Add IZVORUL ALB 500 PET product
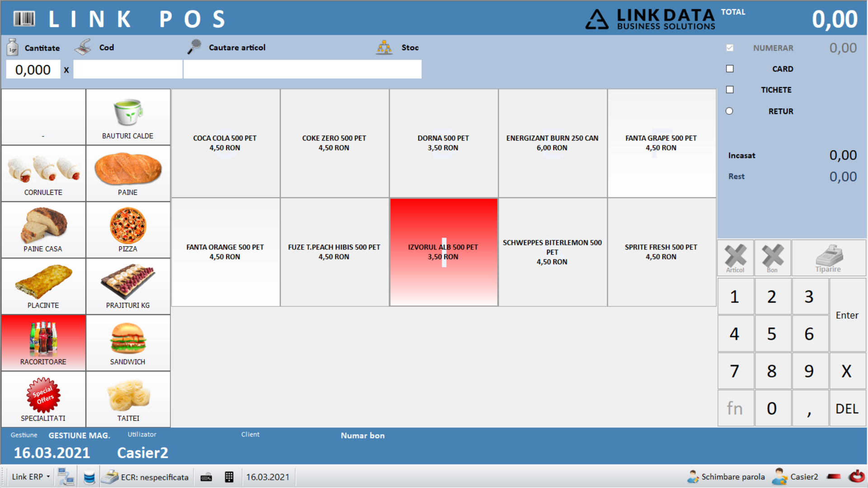Image resolution: width=868 pixels, height=488 pixels. [x=443, y=252]
